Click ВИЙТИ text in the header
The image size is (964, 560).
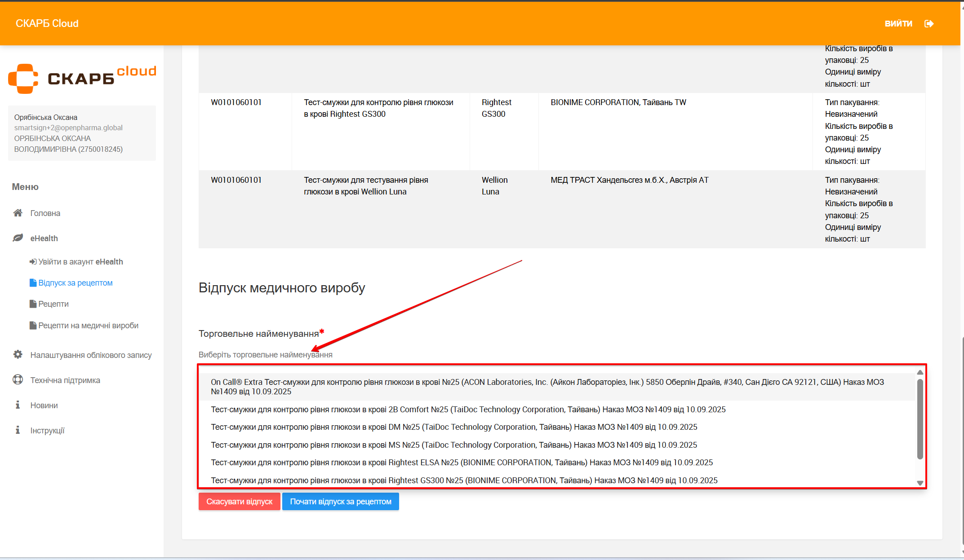[898, 23]
